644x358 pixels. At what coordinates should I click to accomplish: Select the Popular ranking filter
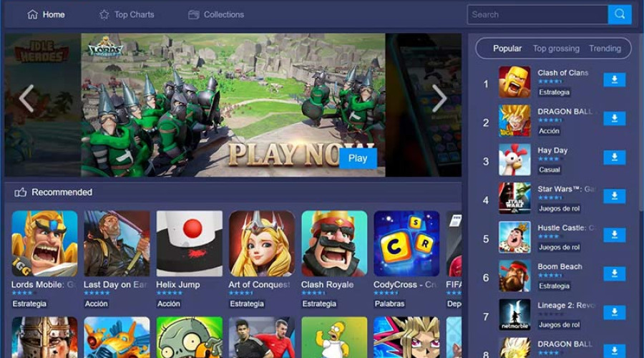point(507,49)
